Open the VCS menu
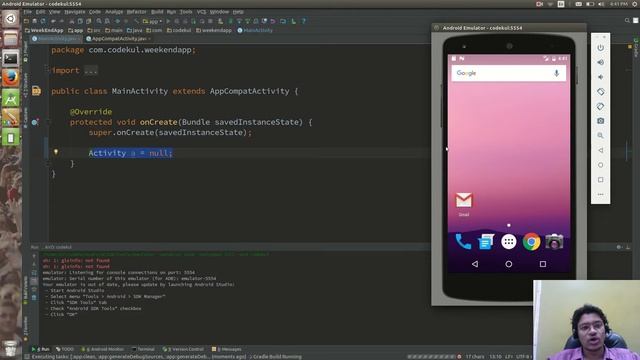Screen dimensions: 640x360 pyautogui.click(x=201, y=12)
